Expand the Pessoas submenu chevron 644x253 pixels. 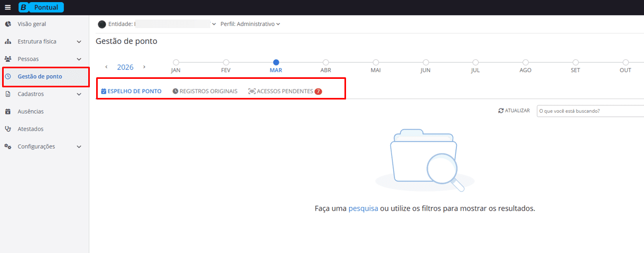point(79,59)
